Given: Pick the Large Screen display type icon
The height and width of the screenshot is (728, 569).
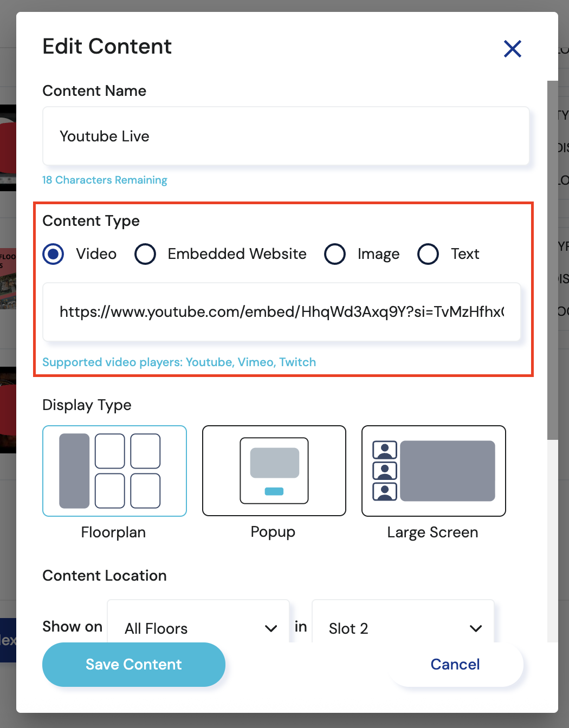Looking at the screenshot, I should (434, 471).
